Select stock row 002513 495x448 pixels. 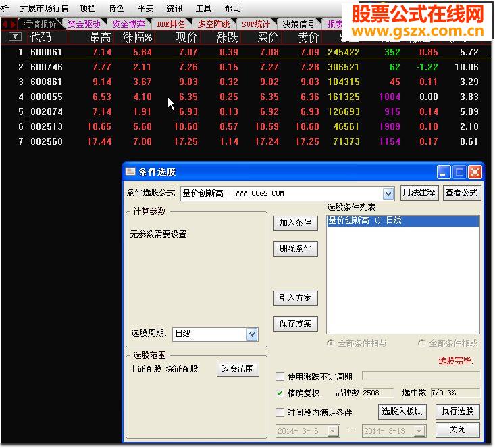246,126
